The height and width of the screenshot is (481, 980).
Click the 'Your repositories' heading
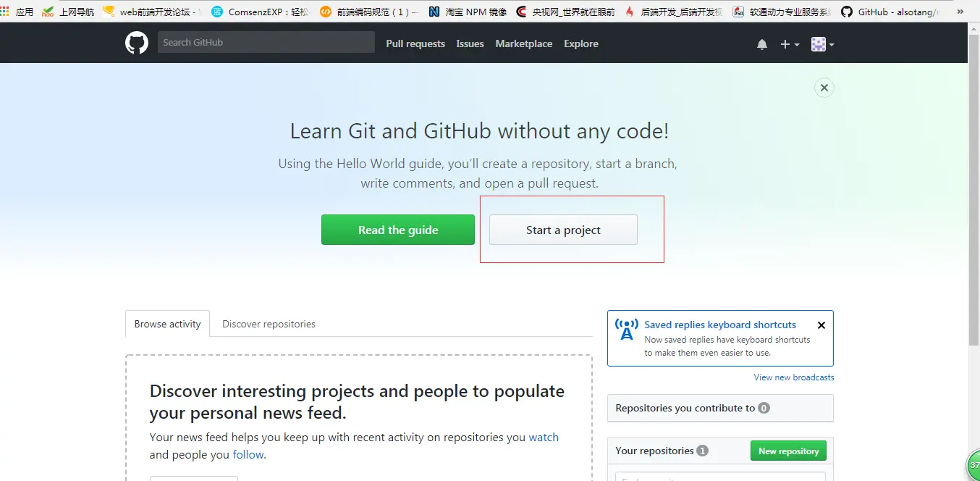(x=654, y=451)
